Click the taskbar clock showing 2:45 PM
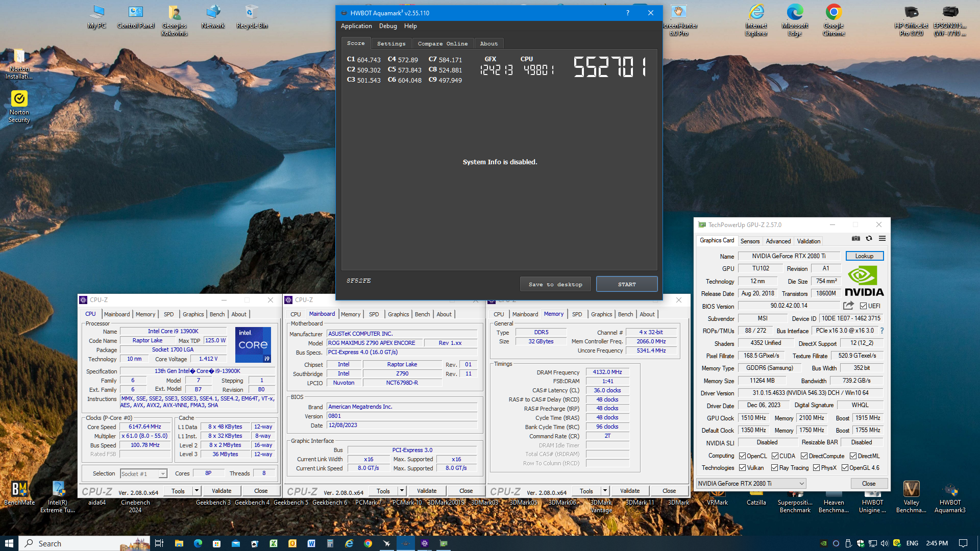Image resolution: width=980 pixels, height=551 pixels. coord(937,543)
